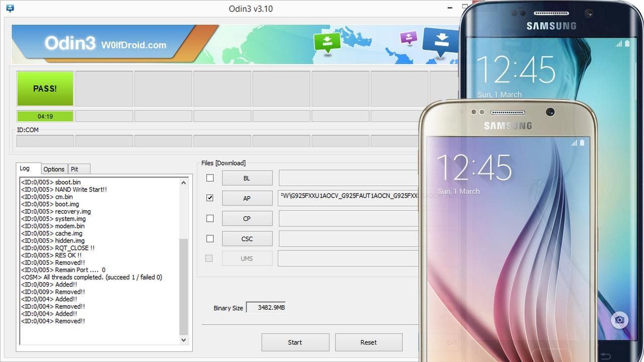Enable the CSC checkbox
The width and height of the screenshot is (644, 362).
coord(209,238)
